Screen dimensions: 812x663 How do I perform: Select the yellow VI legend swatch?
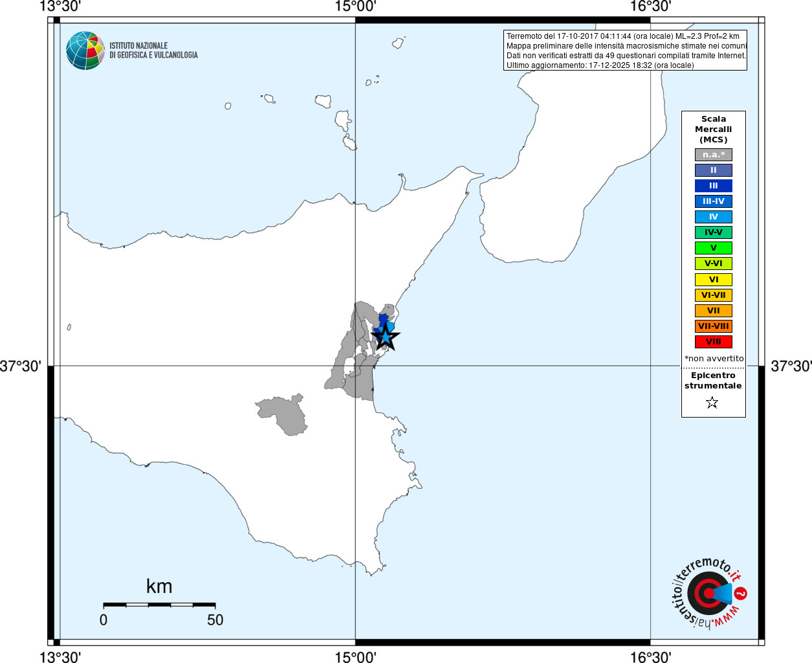[x=713, y=280]
